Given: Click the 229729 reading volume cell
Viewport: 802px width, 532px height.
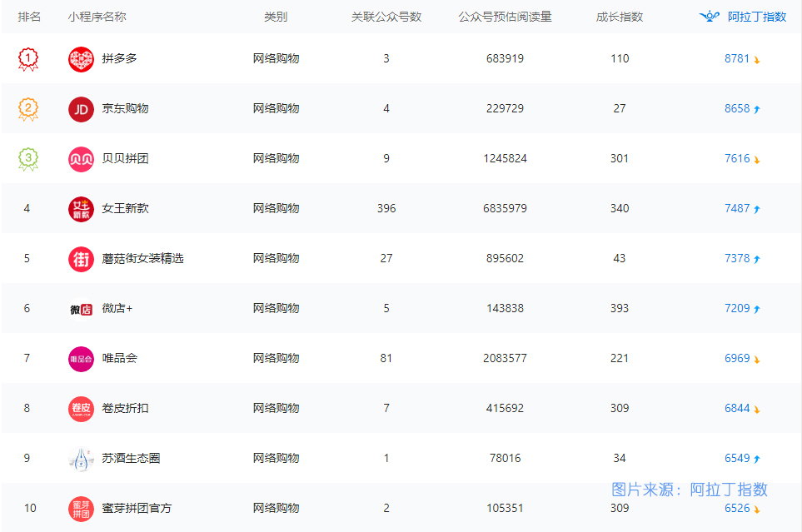Looking at the screenshot, I should [505, 108].
